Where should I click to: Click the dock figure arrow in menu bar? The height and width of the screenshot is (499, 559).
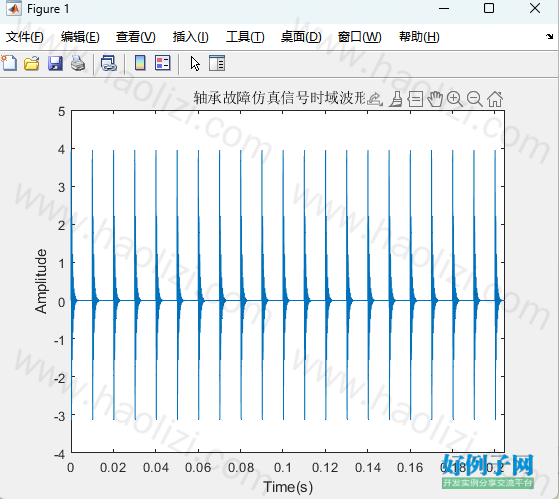pos(549,36)
